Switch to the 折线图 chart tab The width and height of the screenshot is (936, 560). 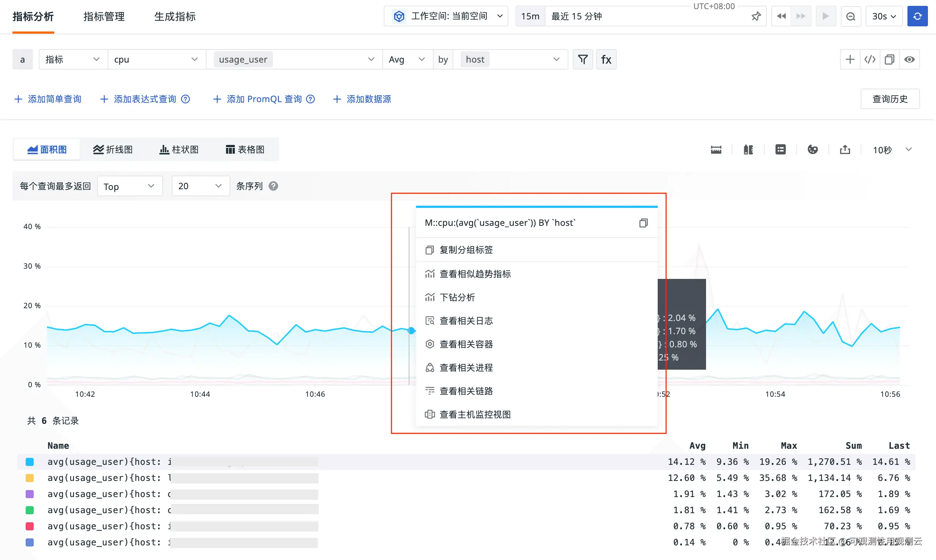[x=113, y=150]
